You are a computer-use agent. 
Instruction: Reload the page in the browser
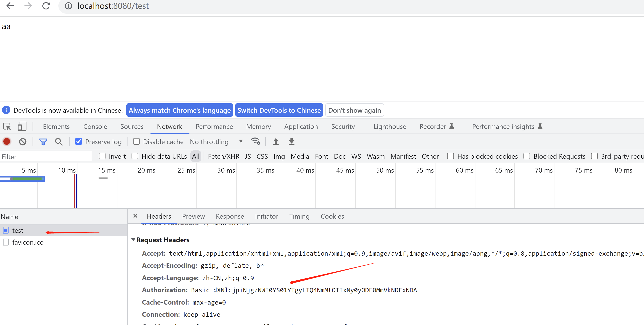[46, 6]
